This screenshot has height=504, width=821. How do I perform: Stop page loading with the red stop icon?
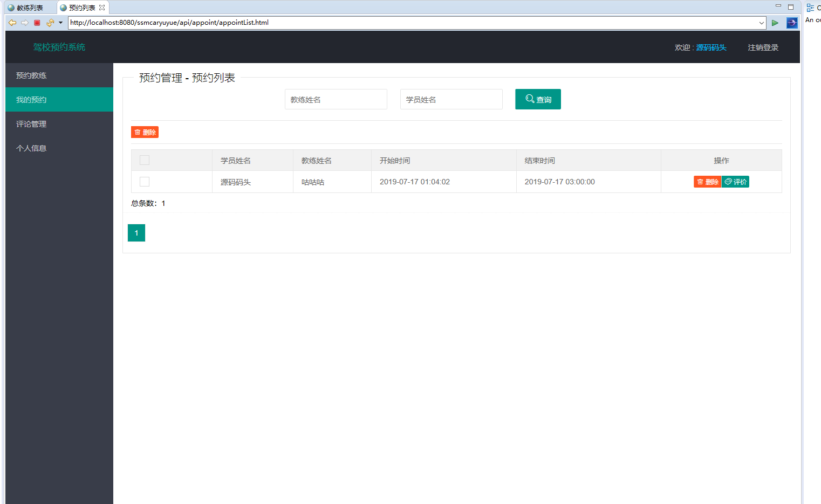click(37, 23)
